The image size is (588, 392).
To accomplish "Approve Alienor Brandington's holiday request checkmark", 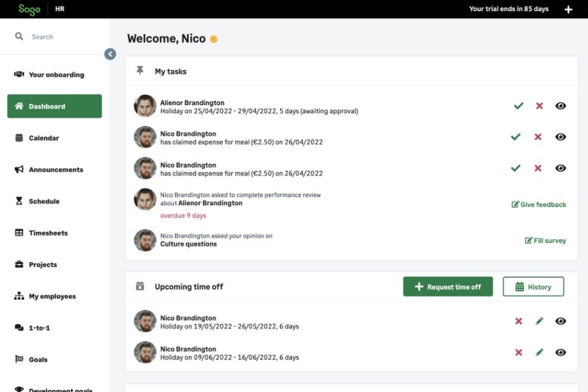I will point(518,106).
